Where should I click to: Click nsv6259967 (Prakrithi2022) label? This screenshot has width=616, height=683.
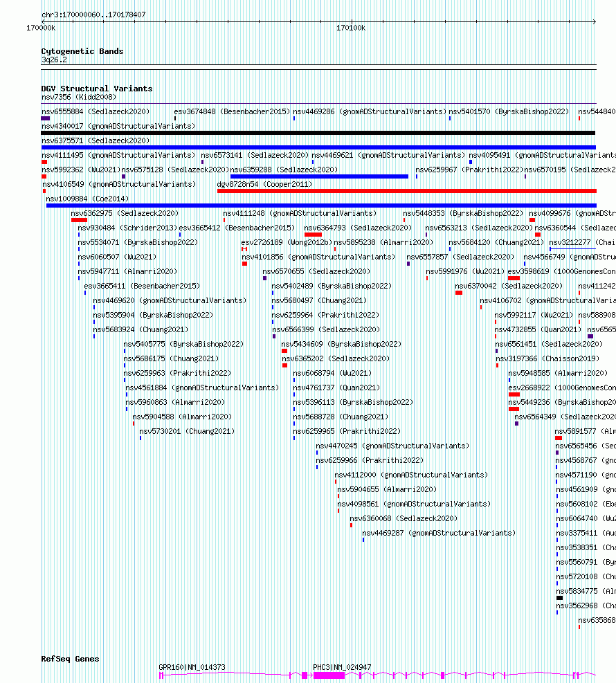[469, 170]
